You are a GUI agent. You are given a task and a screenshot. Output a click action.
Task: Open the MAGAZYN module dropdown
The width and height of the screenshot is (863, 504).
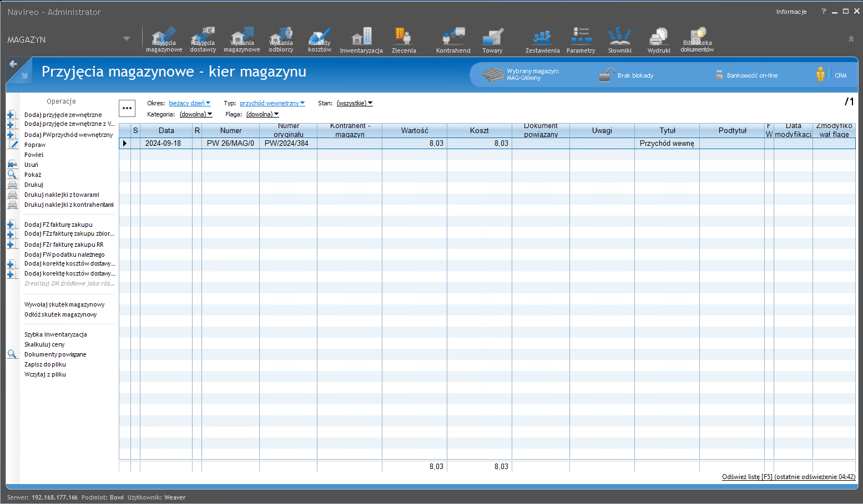[x=126, y=39]
